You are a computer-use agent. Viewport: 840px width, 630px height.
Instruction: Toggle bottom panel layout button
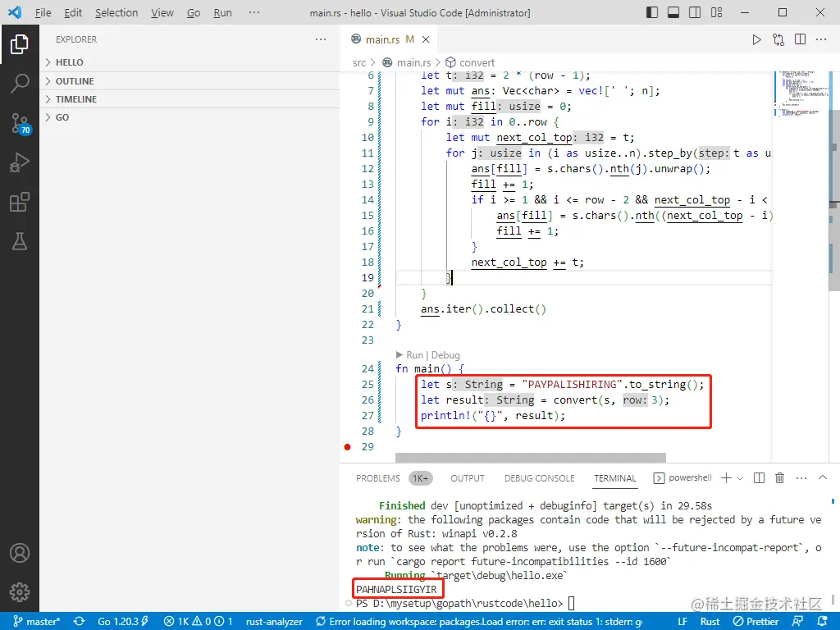pos(673,12)
